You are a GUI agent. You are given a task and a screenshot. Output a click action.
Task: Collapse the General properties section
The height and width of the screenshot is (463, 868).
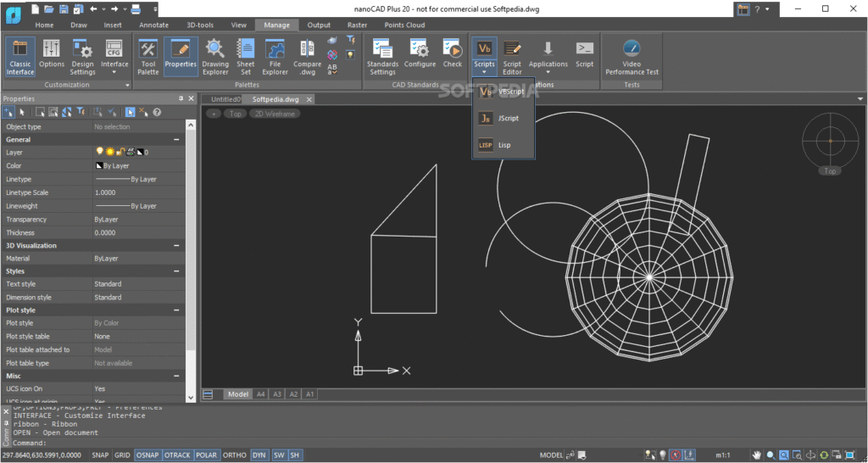coord(176,139)
